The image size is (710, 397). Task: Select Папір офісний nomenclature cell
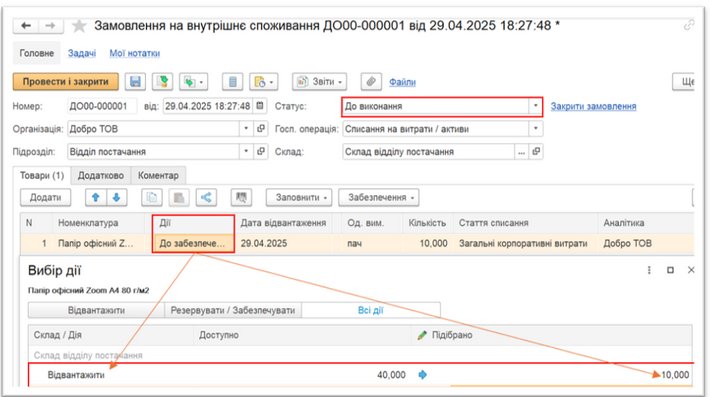96,243
